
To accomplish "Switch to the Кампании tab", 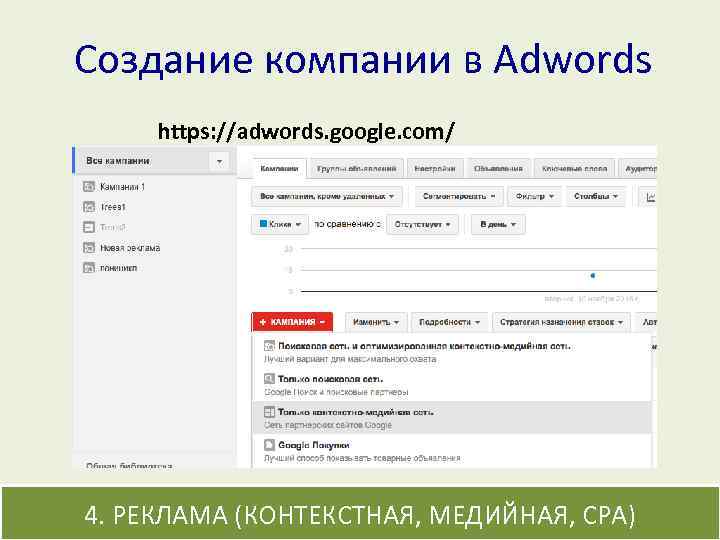I will pyautogui.click(x=279, y=169).
